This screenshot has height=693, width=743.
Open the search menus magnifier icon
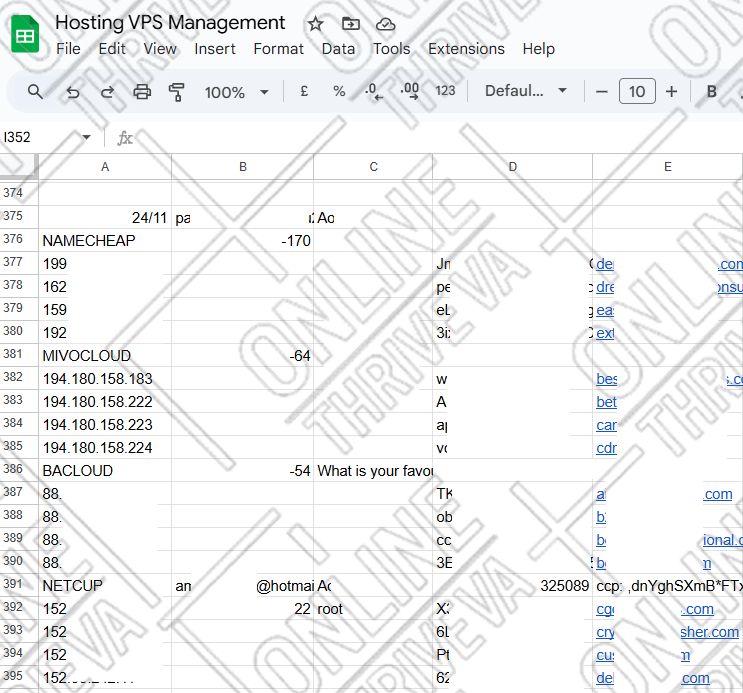pyautogui.click(x=35, y=91)
